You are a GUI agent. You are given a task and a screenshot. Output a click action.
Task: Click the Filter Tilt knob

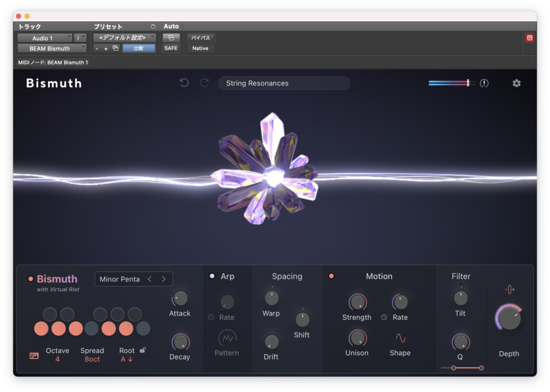pos(461,299)
